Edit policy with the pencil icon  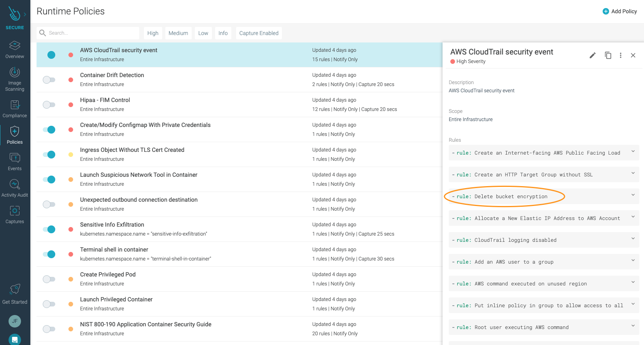point(593,55)
